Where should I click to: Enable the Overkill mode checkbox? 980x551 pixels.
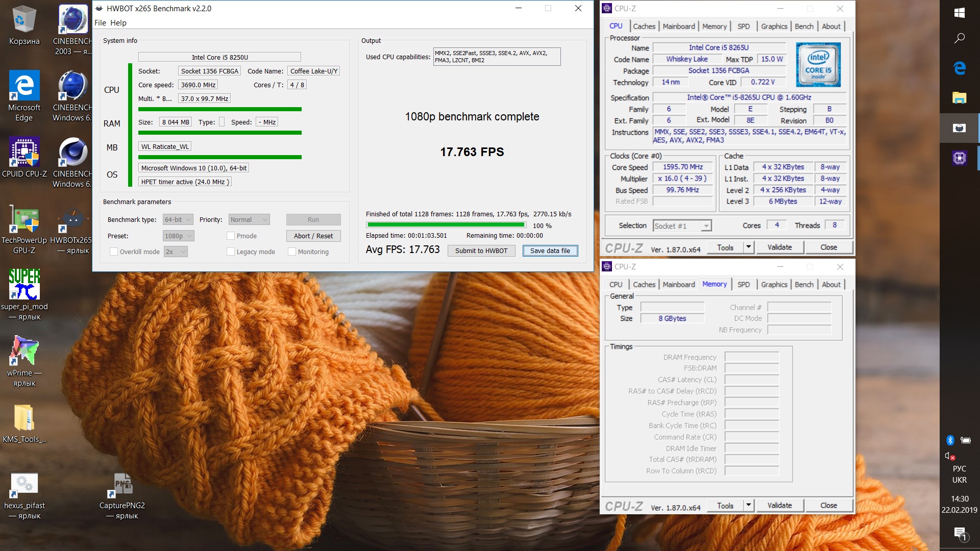pos(114,252)
